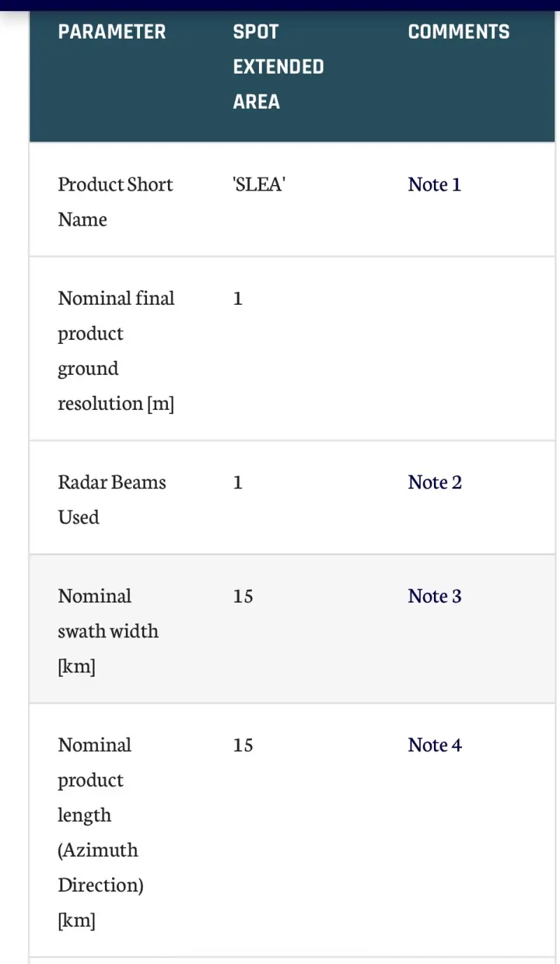The width and height of the screenshot is (560, 964).
Task: Select the Radar Beams Used label
Action: [x=111, y=500]
